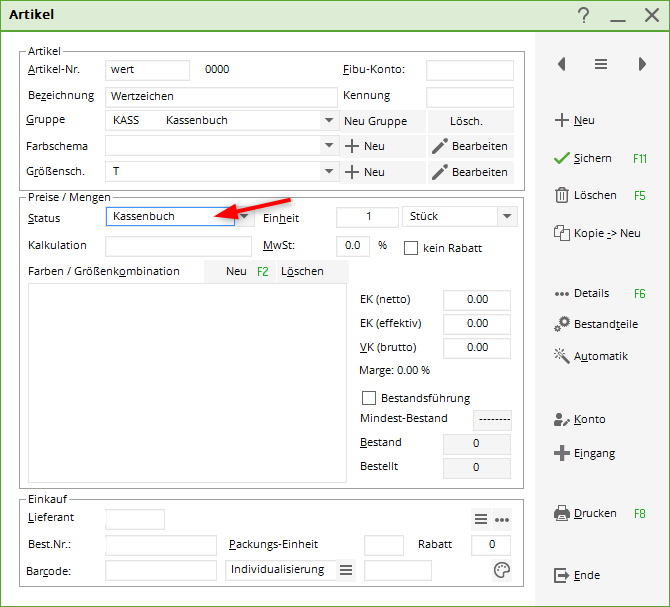This screenshot has height=607, width=670.
Task: Go to previous article arrow
Action: coord(562,64)
